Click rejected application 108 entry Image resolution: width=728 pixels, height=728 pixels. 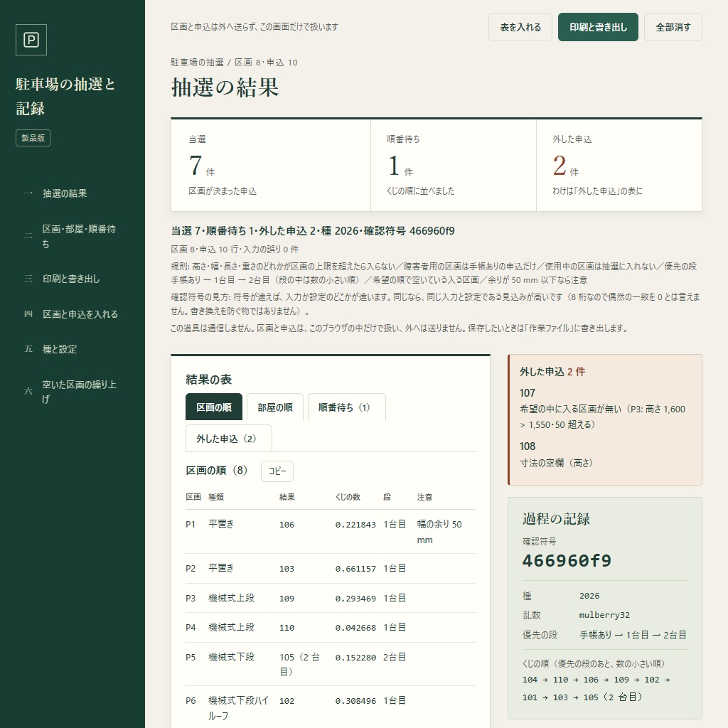604,454
